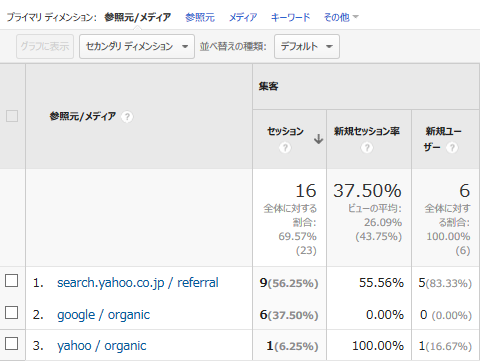Open the セカンダリ ディメンション dropdown
This screenshot has height=361, width=480.
(137, 46)
